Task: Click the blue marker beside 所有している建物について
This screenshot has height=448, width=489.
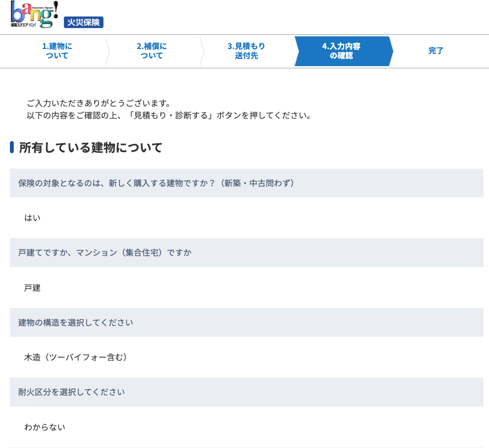Action: [12, 147]
